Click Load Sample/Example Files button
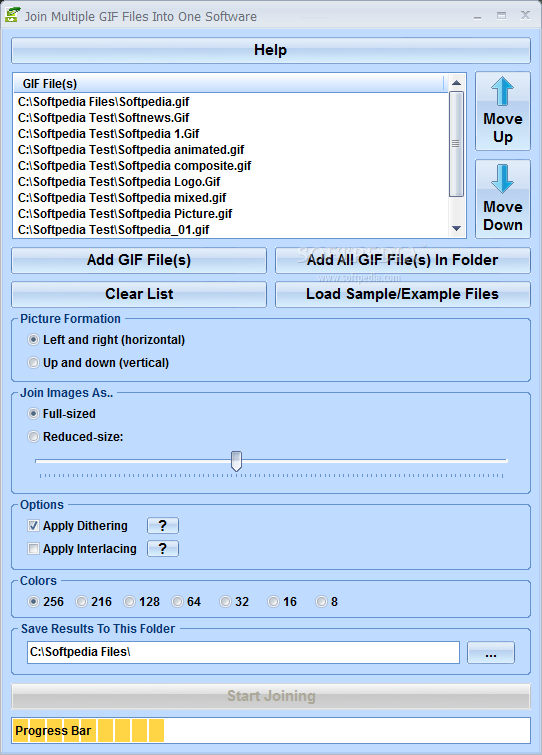The image size is (542, 755). click(402, 294)
